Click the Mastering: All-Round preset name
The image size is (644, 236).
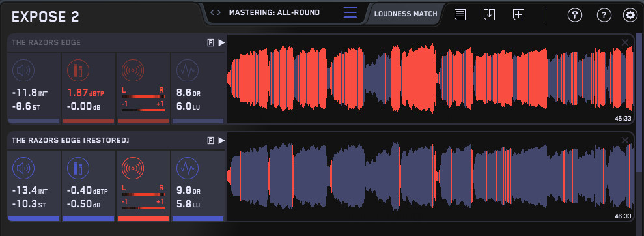[x=274, y=12]
